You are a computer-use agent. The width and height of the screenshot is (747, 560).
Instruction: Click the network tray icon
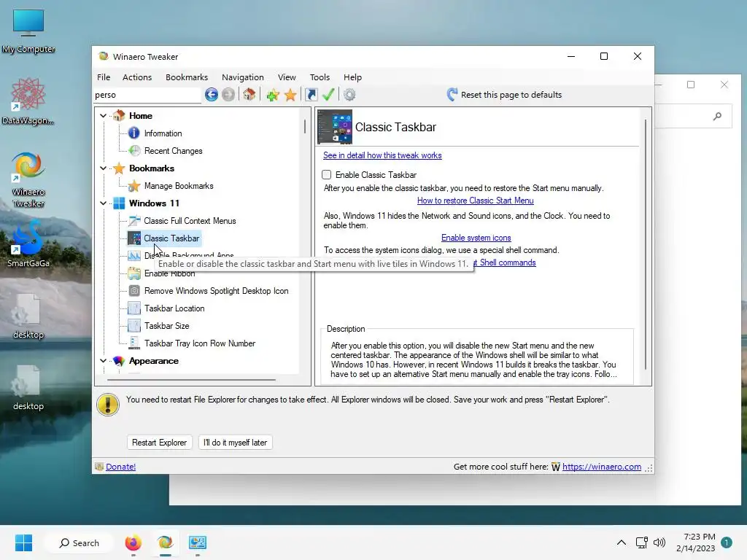641,542
